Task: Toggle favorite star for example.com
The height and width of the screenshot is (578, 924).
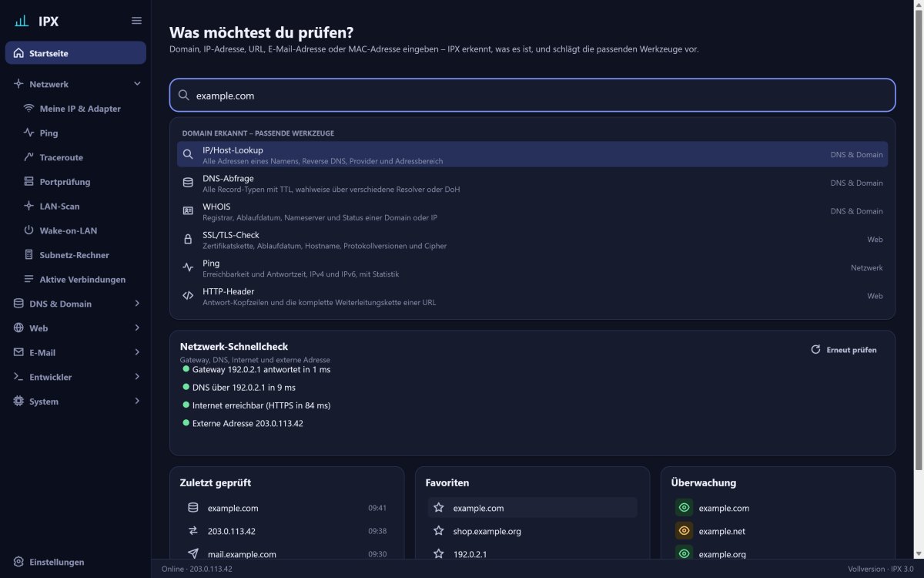Action: coord(439,508)
